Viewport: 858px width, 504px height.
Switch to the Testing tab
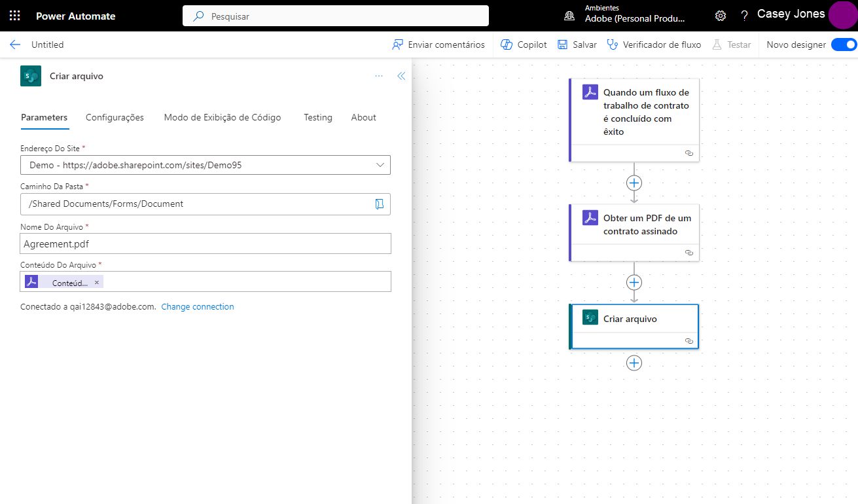pos(318,117)
